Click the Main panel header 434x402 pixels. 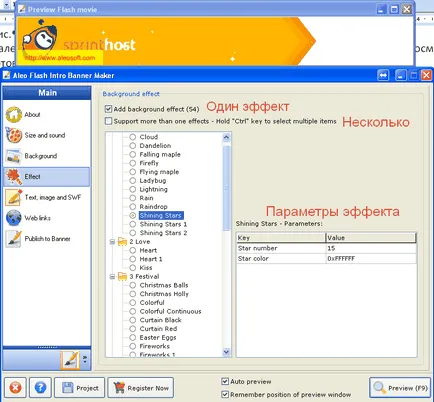click(47, 93)
